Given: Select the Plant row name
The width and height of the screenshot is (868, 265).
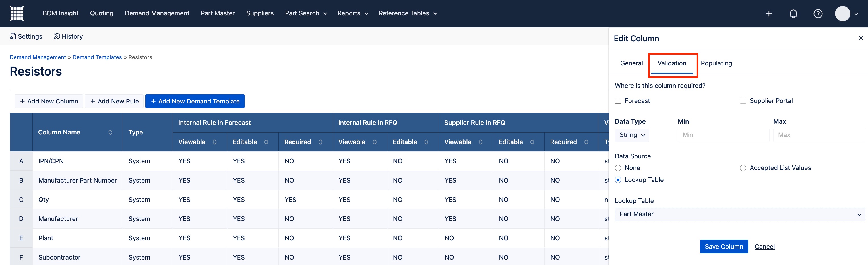Looking at the screenshot, I should tap(46, 238).
